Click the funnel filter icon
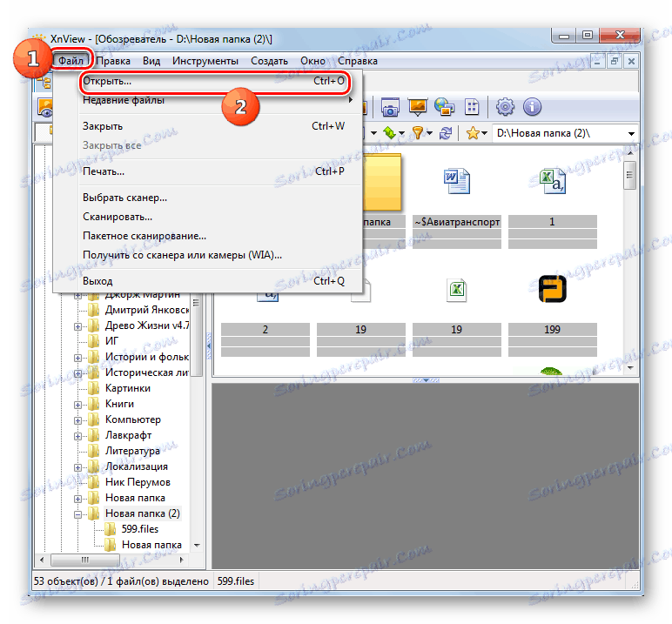This screenshot has height=624, width=672. pyautogui.click(x=418, y=133)
